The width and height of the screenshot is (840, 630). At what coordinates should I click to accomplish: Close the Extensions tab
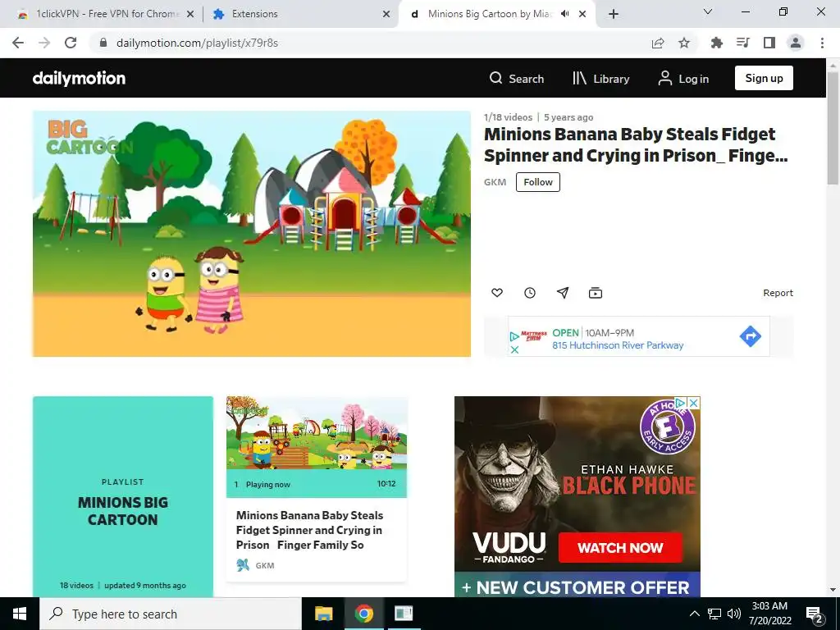(x=386, y=15)
